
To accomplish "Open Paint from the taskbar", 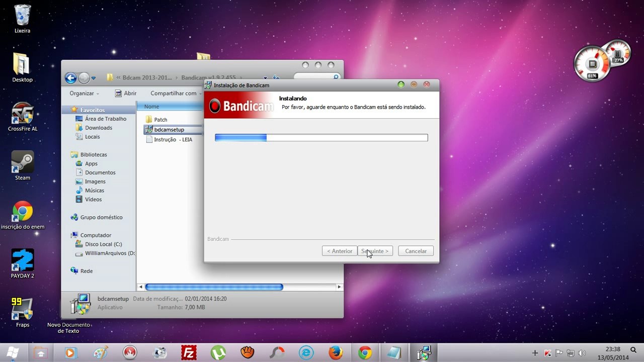I will (100, 353).
